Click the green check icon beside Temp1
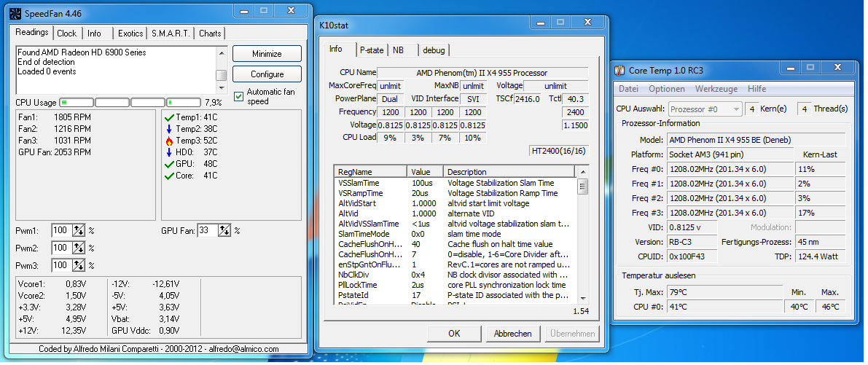 pos(169,117)
